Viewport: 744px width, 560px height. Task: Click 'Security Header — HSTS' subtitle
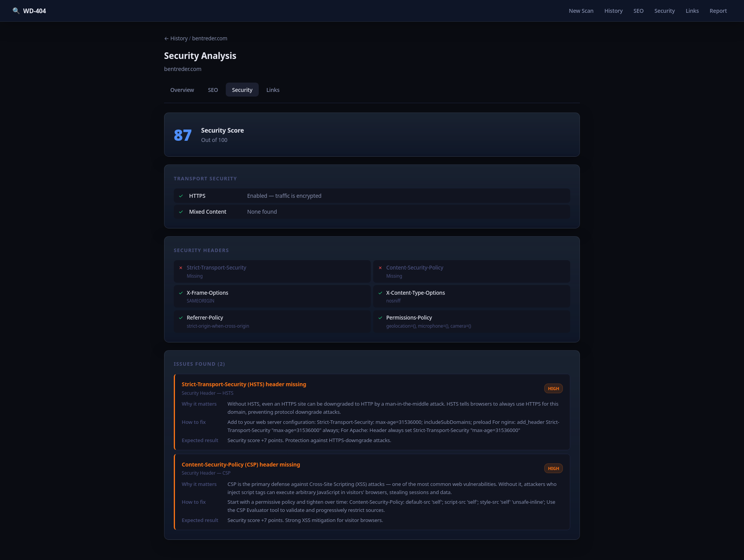208,393
